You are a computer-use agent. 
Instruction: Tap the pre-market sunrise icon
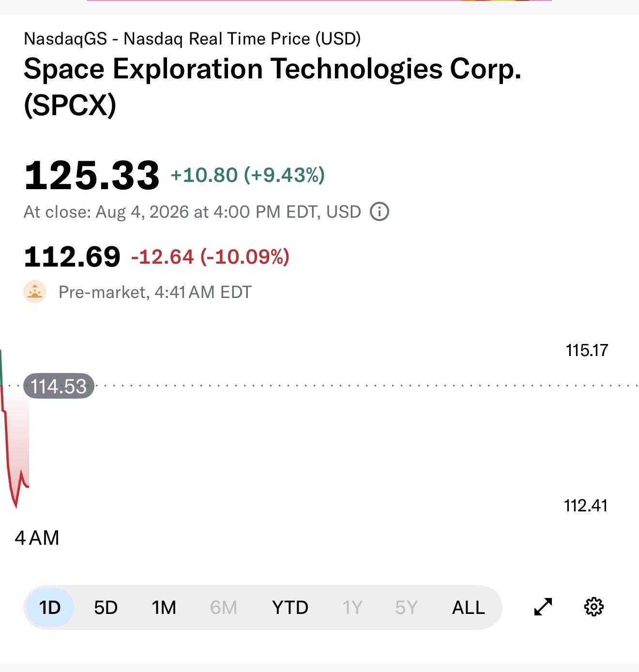click(35, 292)
